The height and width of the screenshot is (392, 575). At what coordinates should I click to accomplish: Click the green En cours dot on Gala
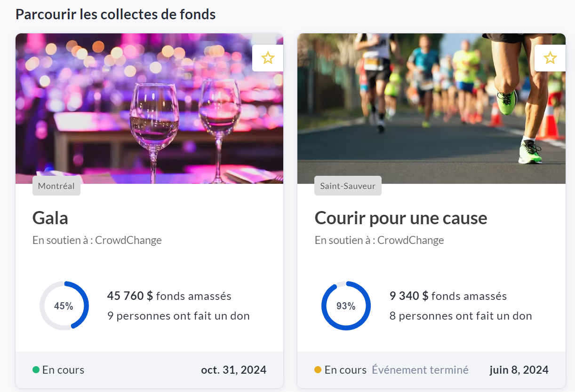[x=36, y=370]
